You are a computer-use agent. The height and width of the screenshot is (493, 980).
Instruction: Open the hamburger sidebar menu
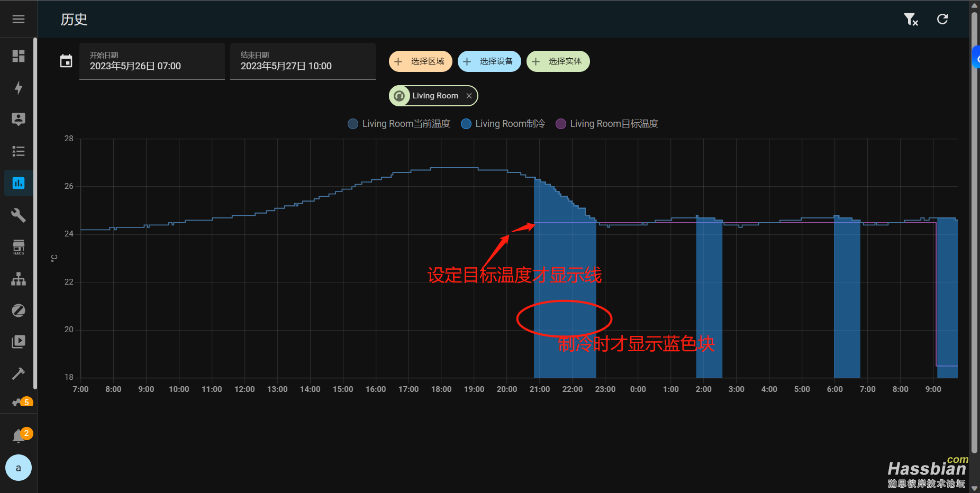[x=19, y=19]
